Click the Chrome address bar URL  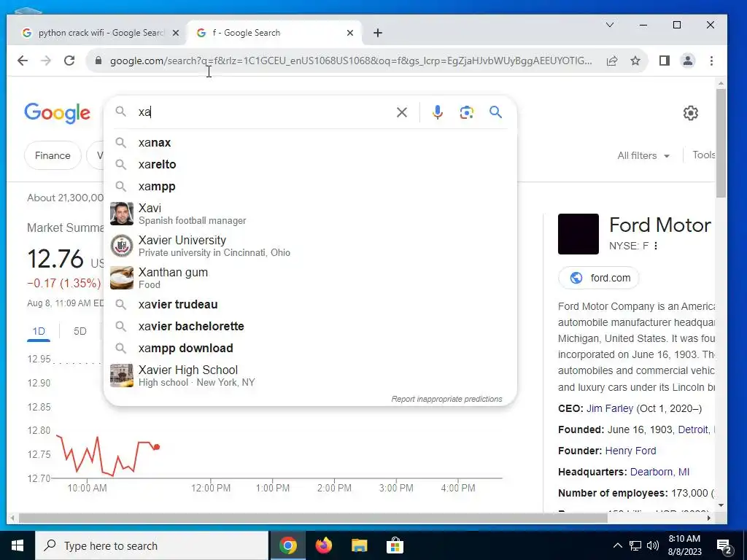coord(351,61)
